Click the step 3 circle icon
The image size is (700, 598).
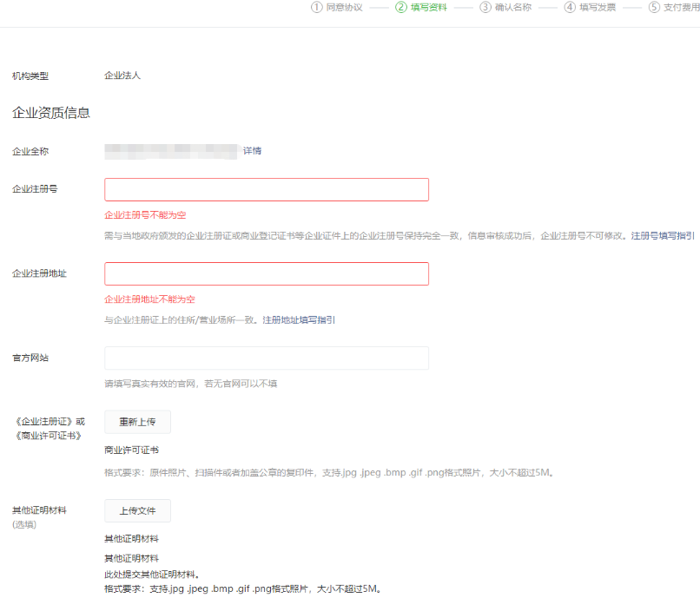[485, 7]
